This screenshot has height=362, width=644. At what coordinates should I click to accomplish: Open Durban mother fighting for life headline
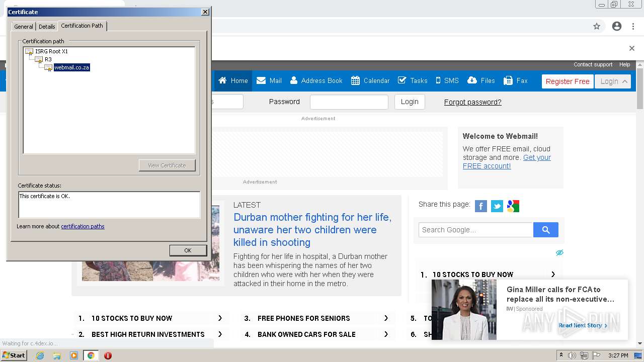(312, 230)
